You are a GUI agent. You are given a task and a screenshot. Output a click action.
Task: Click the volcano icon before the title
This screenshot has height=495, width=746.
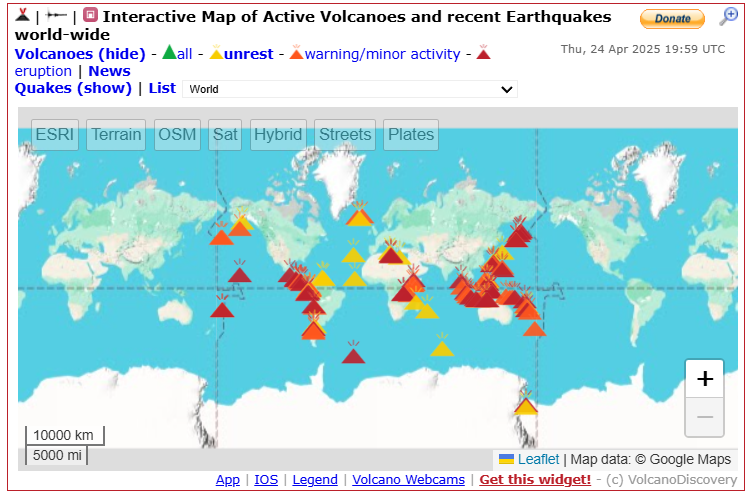[x=22, y=15]
